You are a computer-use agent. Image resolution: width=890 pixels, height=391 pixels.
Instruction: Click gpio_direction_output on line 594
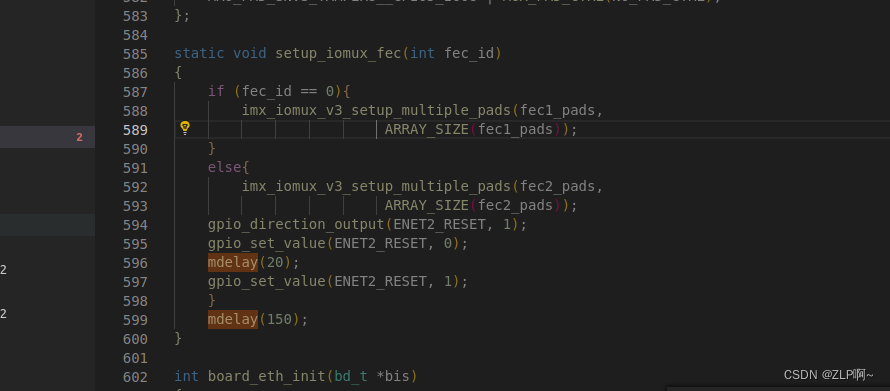tap(296, 225)
